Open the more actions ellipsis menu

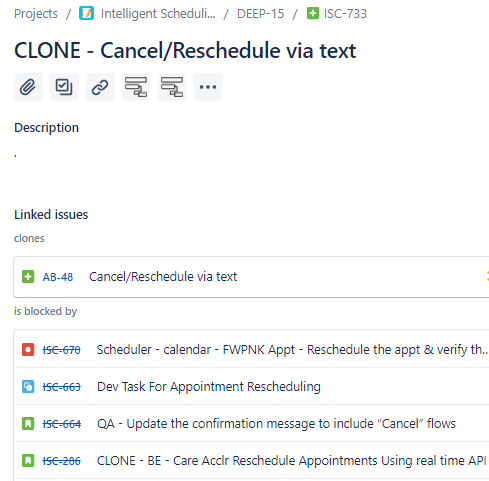208,87
